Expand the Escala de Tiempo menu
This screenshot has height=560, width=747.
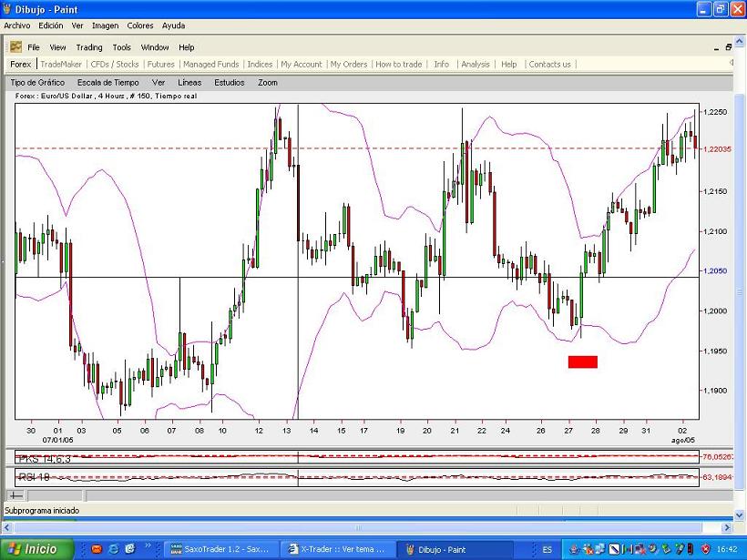tap(107, 83)
